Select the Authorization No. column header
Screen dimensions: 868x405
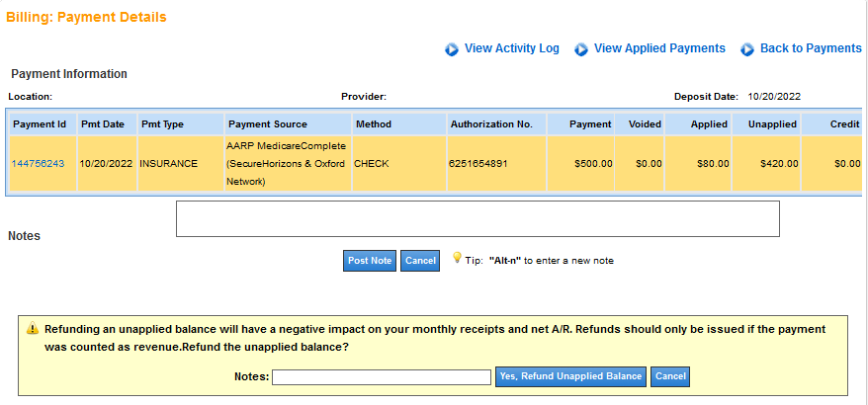491,124
